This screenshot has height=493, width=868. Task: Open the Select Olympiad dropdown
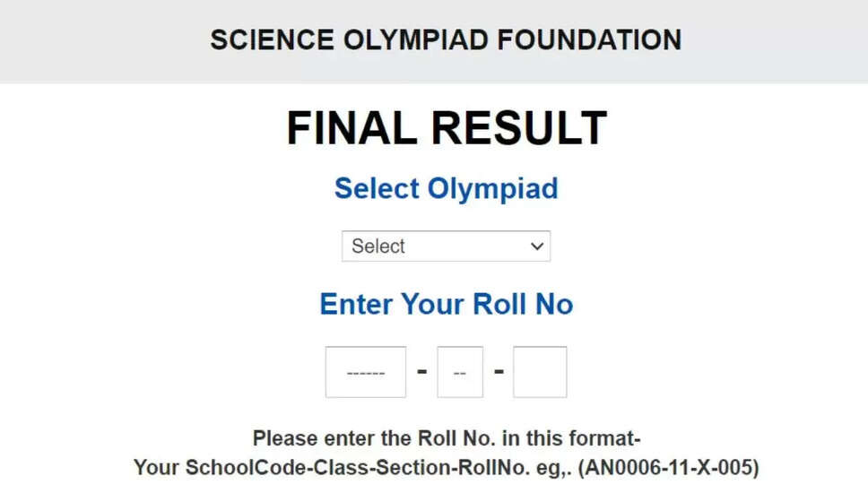(x=446, y=246)
